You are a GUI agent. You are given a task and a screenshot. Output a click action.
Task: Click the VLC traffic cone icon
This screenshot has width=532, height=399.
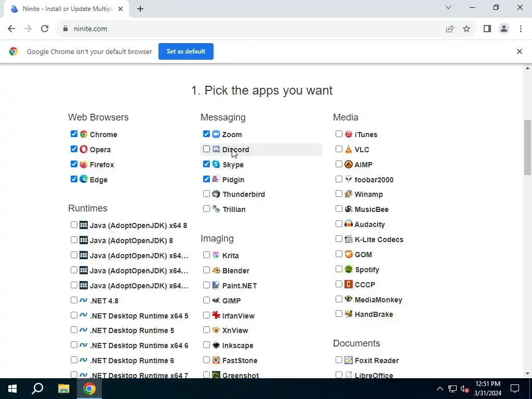(349, 149)
